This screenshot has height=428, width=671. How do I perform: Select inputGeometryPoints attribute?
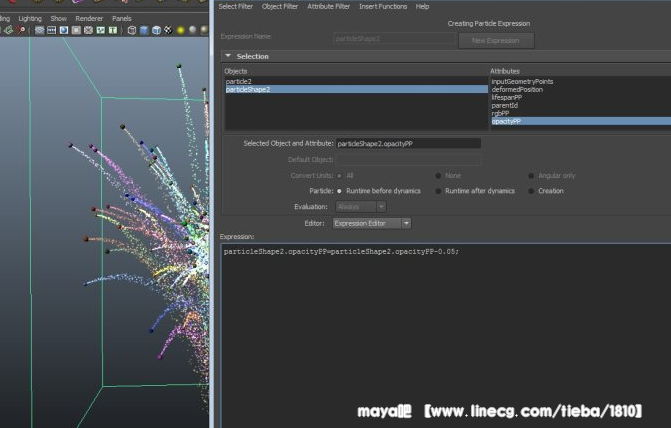[x=581, y=81]
